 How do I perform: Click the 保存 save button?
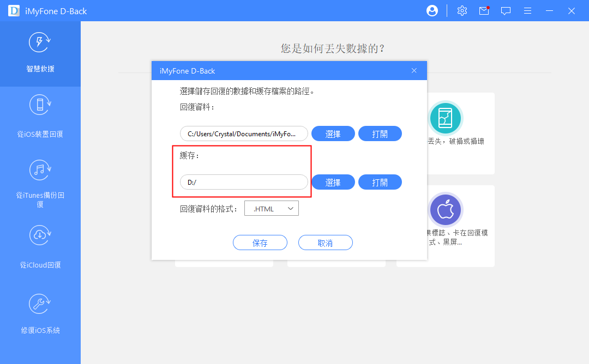tap(260, 243)
